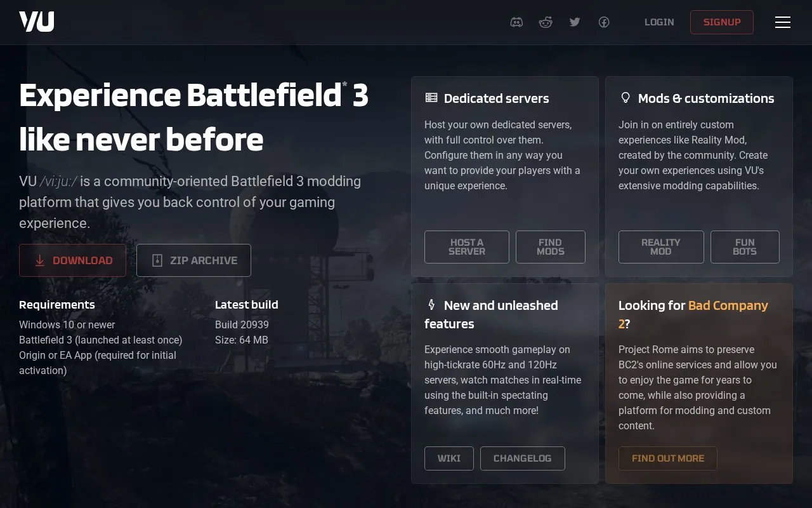Image resolution: width=812 pixels, height=508 pixels.
Task: Click LOGIN in the header
Action: 659,22
